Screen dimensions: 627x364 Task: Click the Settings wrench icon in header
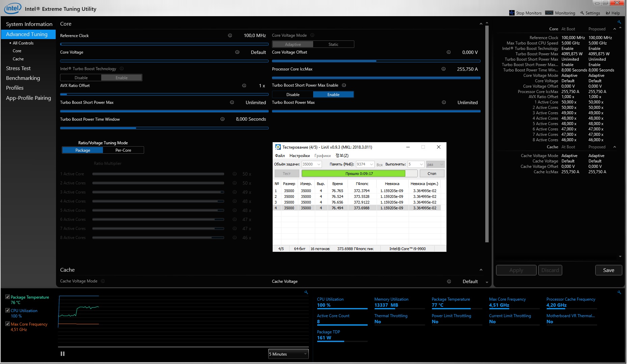(x=582, y=13)
